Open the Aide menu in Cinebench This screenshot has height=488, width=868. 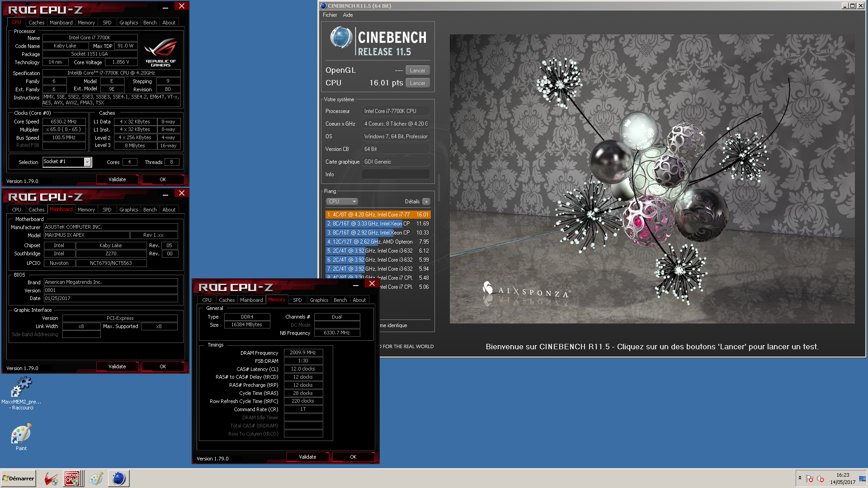[348, 15]
